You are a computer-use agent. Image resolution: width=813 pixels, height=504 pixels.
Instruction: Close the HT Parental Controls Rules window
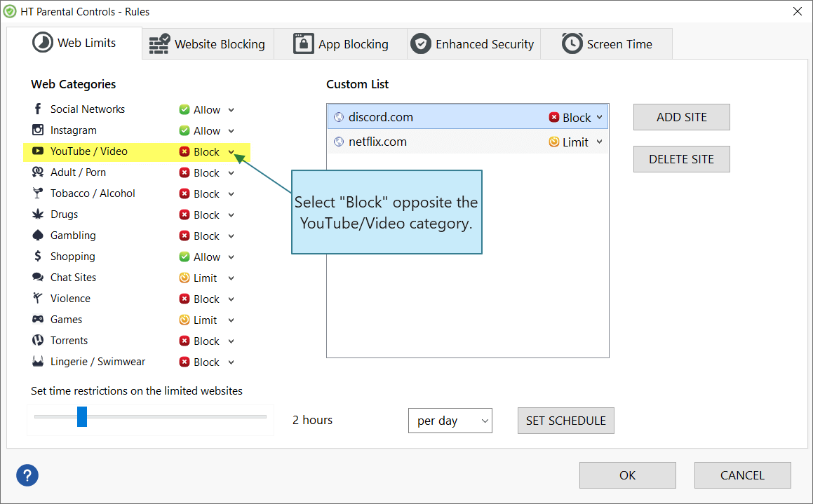coord(798,11)
